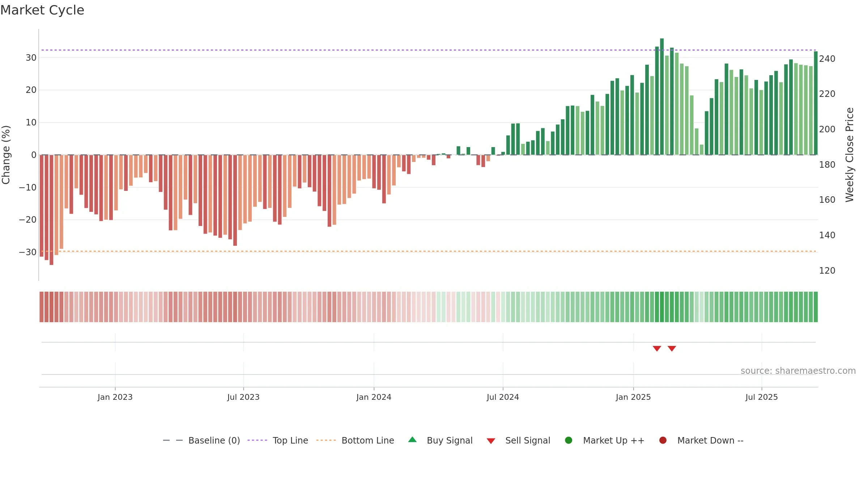Click the second red sell signal marker after Jan 2025
The image size is (868, 488).
point(672,348)
